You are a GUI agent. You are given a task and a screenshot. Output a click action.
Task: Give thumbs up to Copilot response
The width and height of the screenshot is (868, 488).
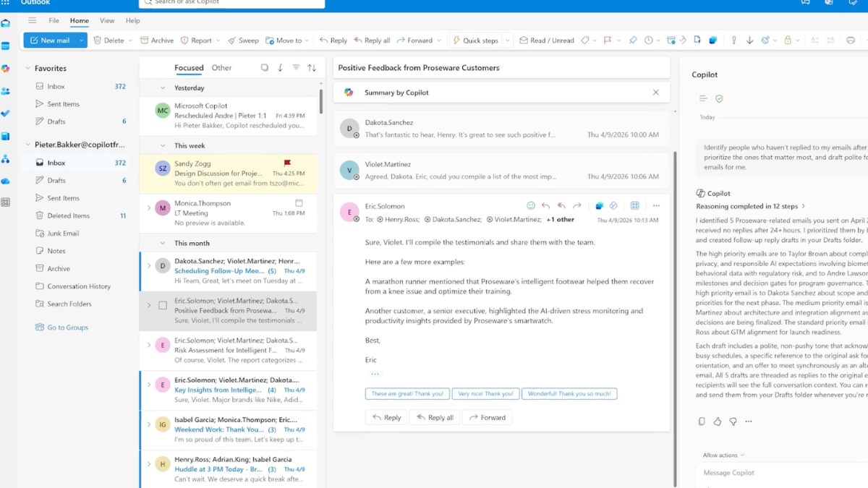pyautogui.click(x=718, y=421)
